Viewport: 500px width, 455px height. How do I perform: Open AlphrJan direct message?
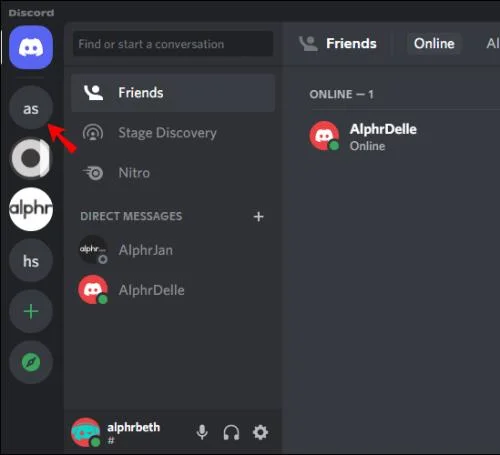coord(173,250)
